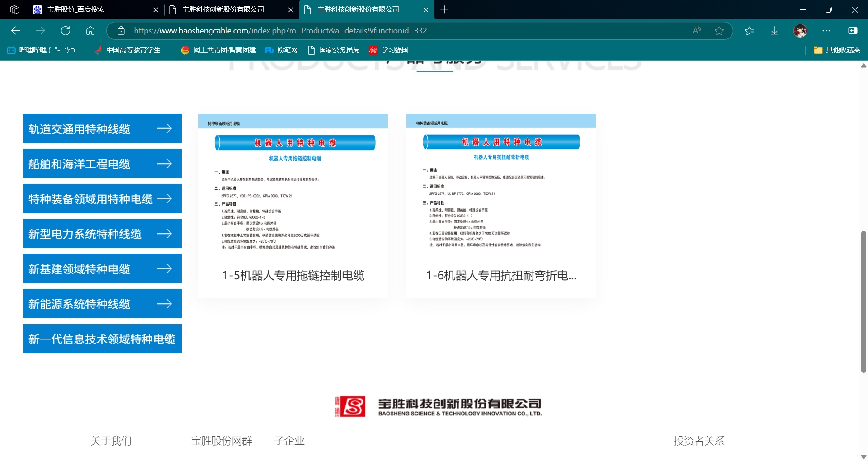This screenshot has width=868, height=461.
Task: Open the 1-6机器人专用抗扭耐弯折电 title
Action: 501,276
